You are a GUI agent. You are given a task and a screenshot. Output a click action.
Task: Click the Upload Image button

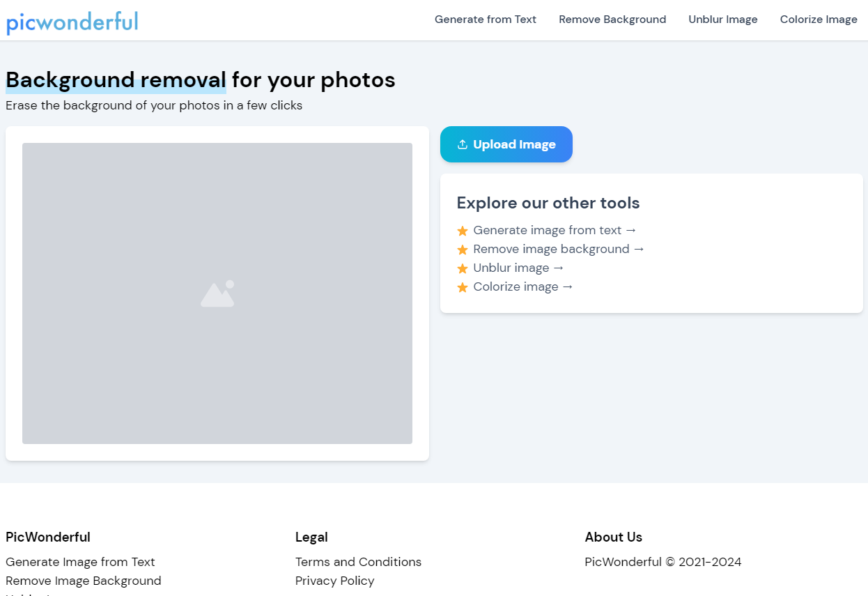[506, 144]
